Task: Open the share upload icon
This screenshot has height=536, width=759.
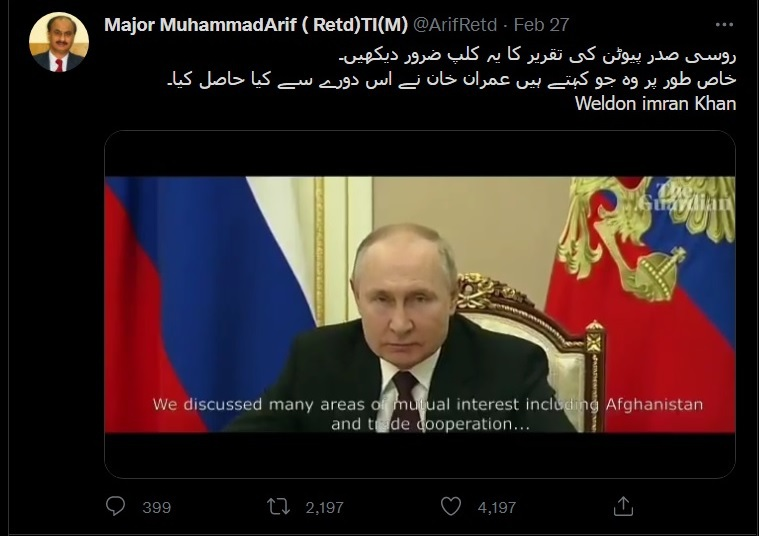Action: (x=623, y=506)
